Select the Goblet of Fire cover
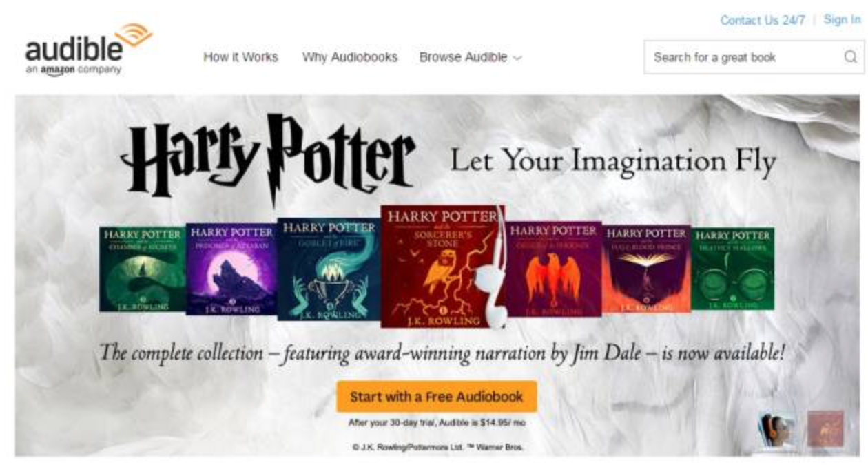The width and height of the screenshot is (868, 467). coord(329,269)
